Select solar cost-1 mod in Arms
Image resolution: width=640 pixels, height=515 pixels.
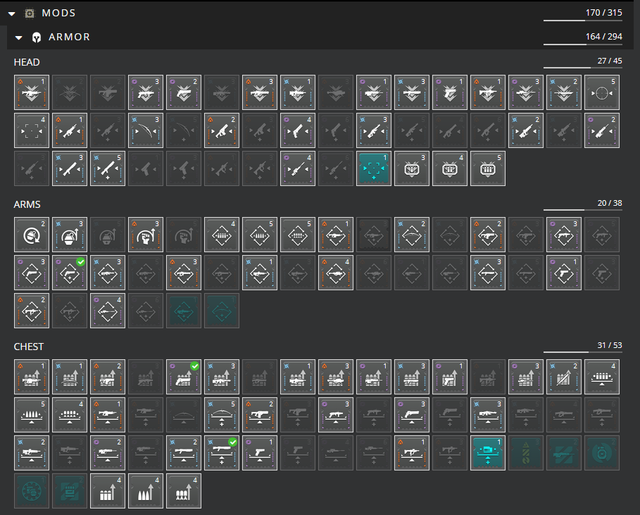(336, 234)
